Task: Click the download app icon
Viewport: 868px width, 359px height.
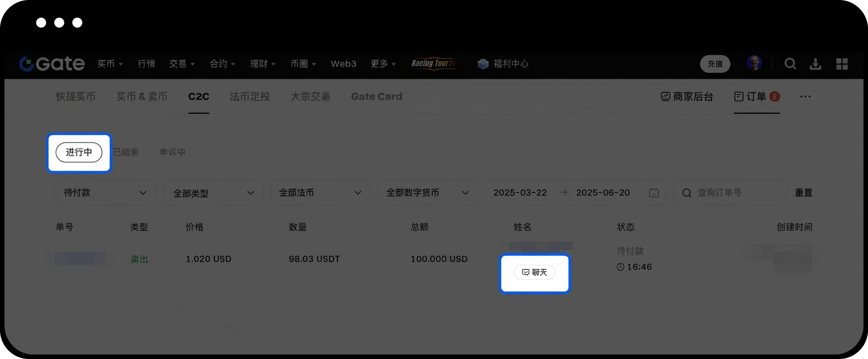Action: [815, 64]
